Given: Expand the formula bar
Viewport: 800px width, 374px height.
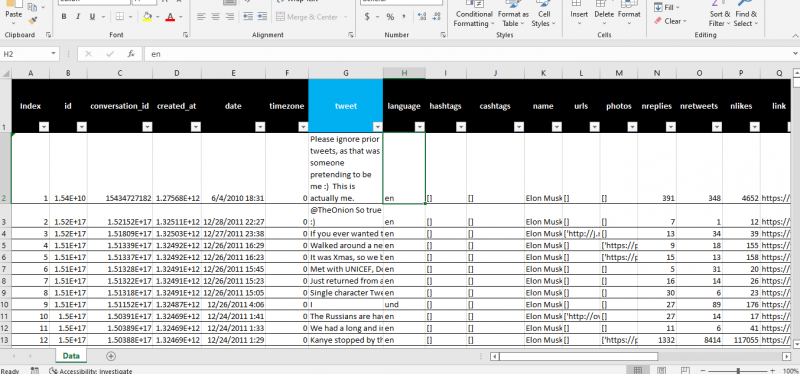Looking at the screenshot, I should 796,54.
